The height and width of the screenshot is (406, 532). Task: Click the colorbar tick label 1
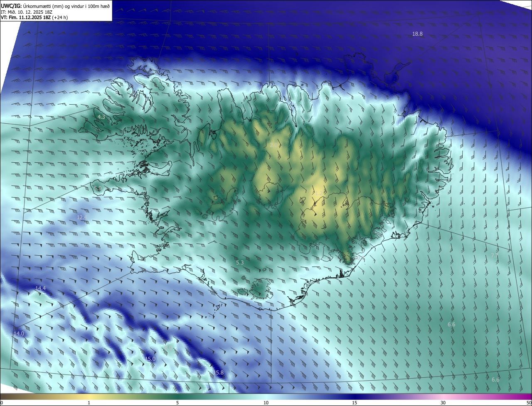coord(89,403)
